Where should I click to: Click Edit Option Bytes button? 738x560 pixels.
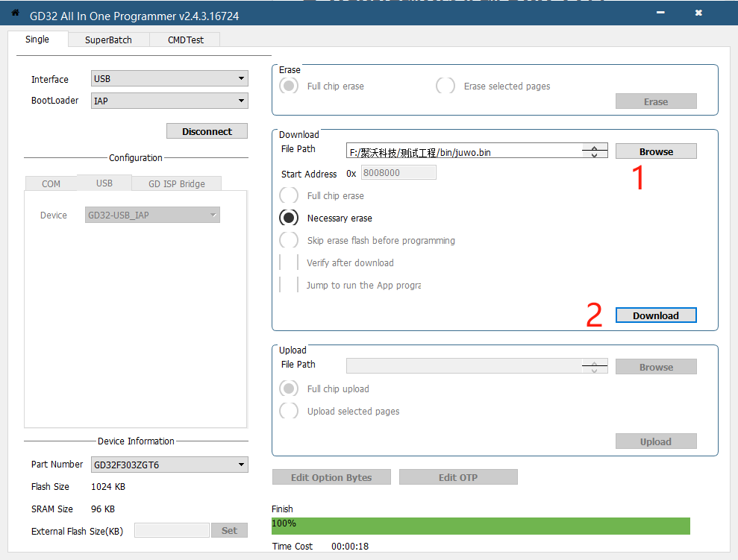click(331, 477)
